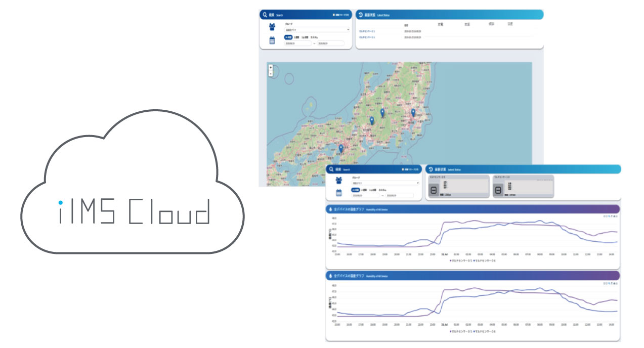The height and width of the screenshot is (348, 644).
Task: Click the first sensor status card
Action: point(458,187)
